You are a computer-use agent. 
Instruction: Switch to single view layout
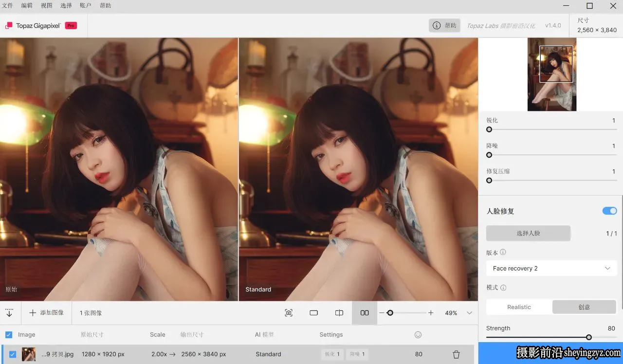click(314, 313)
